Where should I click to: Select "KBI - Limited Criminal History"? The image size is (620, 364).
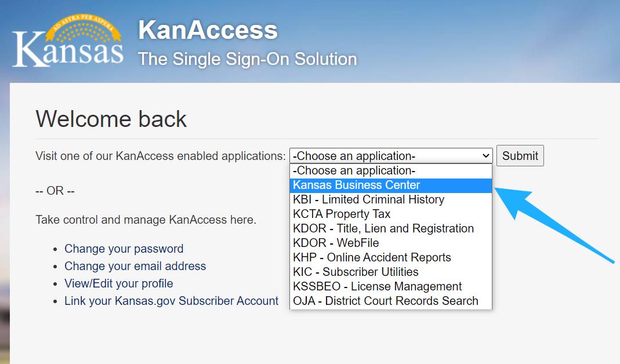point(369,199)
